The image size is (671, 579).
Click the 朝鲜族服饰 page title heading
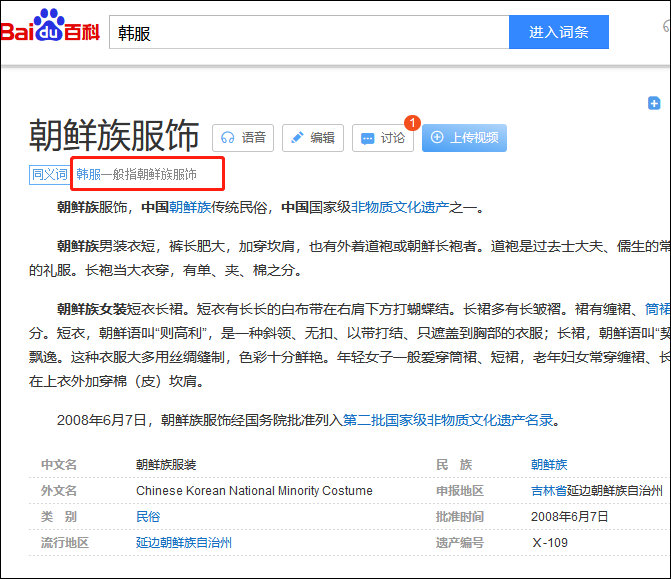pyautogui.click(x=114, y=136)
